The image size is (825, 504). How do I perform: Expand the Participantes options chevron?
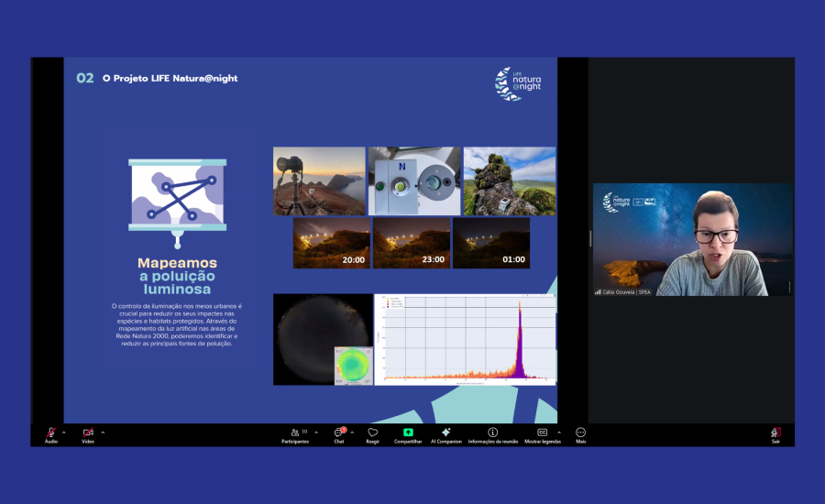pyautogui.click(x=316, y=433)
